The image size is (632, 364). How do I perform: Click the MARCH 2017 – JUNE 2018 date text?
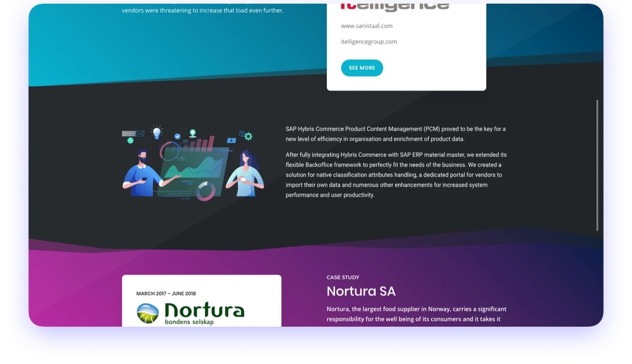[166, 294]
